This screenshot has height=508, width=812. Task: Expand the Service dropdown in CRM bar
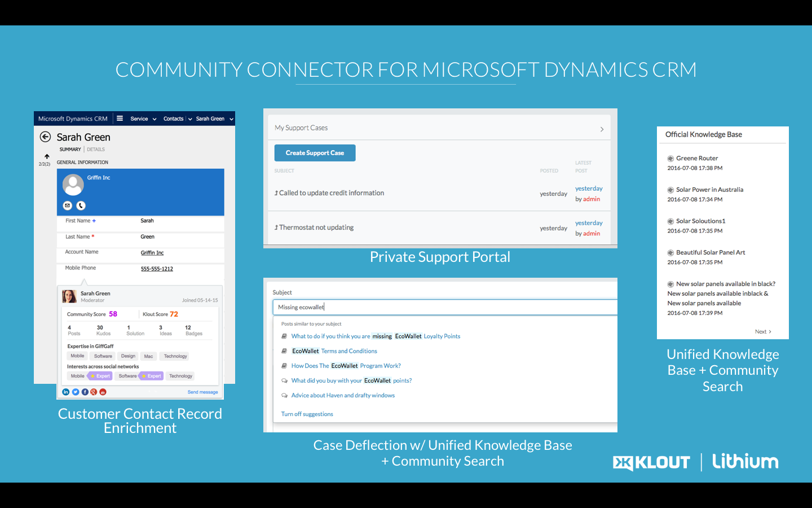tap(155, 119)
